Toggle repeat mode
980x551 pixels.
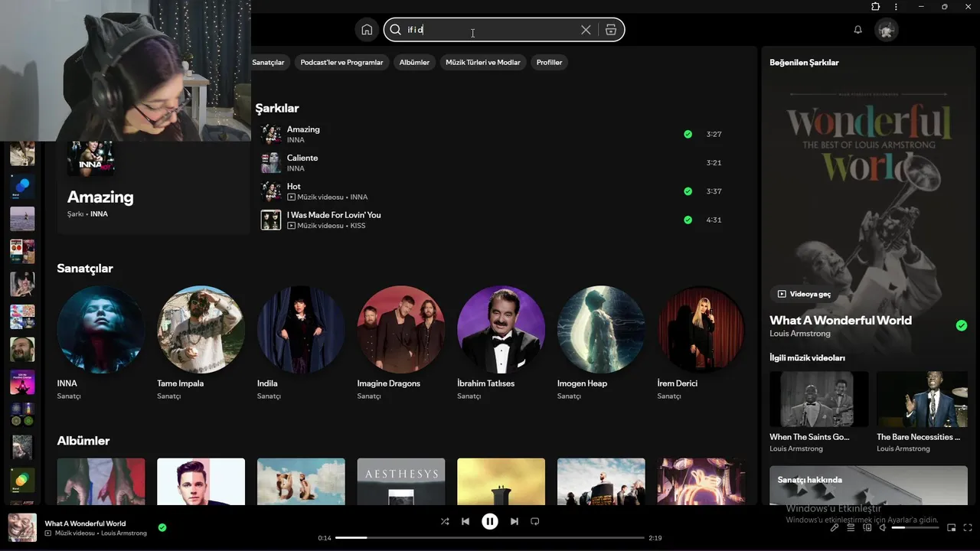[x=535, y=521]
